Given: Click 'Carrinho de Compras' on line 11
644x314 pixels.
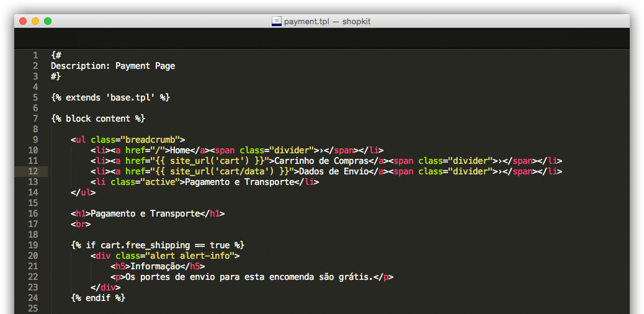Looking at the screenshot, I should tap(321, 161).
